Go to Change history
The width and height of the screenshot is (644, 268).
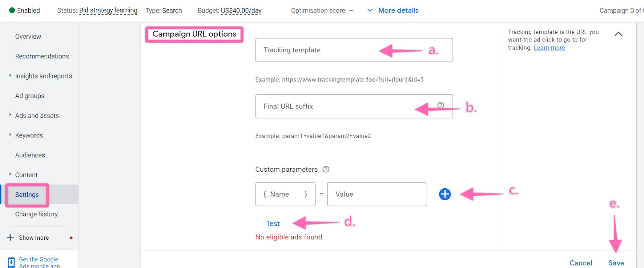(x=37, y=214)
